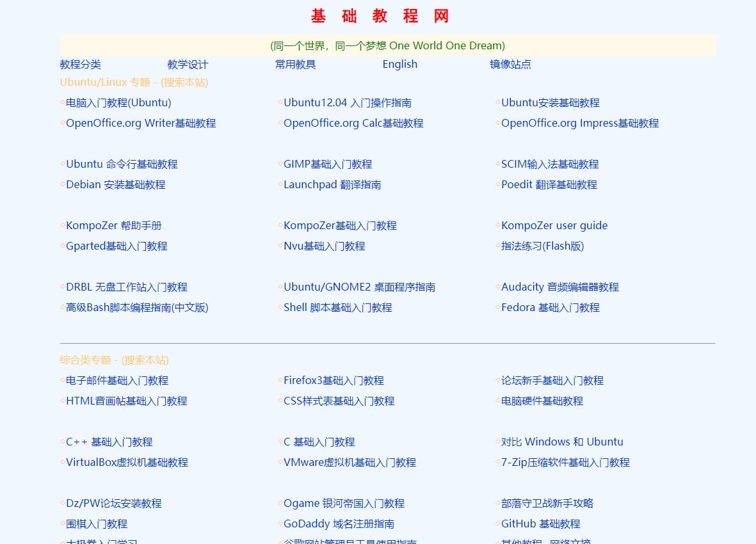Open VMware虚拟机基础入门教程
The width and height of the screenshot is (756, 544).
350,463
